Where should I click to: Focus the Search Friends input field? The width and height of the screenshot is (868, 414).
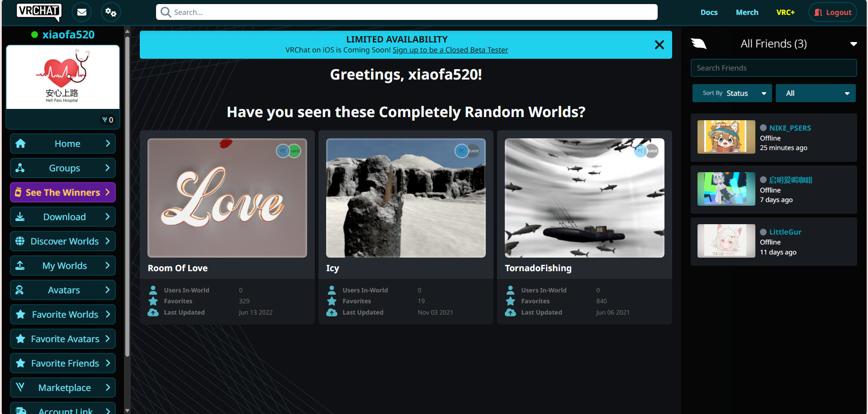pos(773,68)
